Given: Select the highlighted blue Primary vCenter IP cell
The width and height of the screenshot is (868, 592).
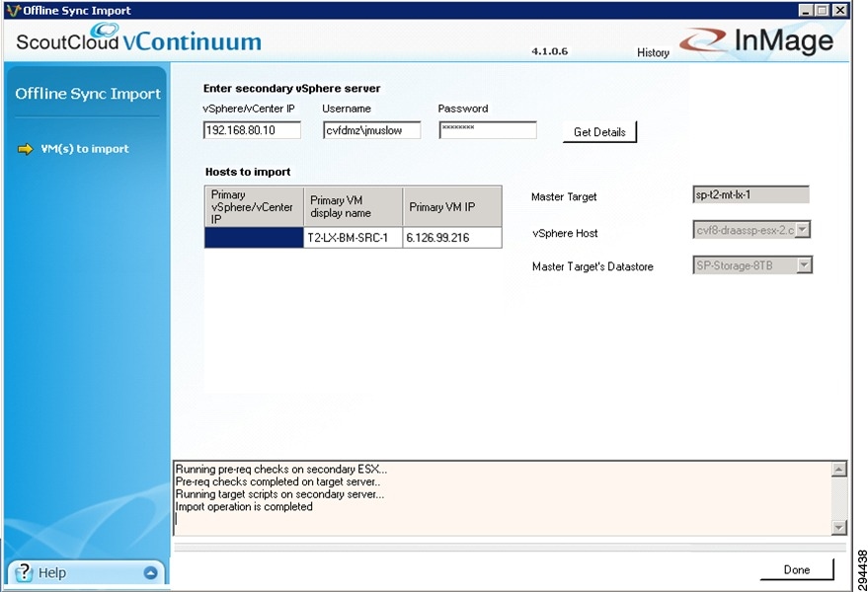Looking at the screenshot, I should 254,238.
